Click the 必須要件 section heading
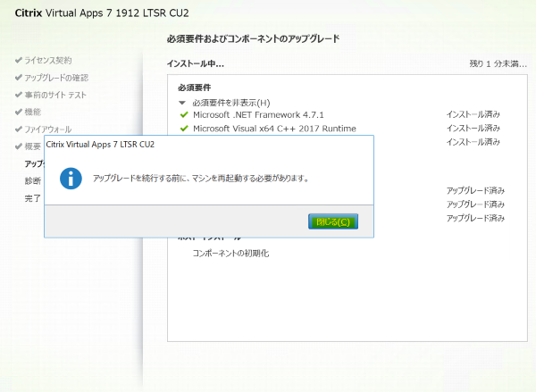536x392 pixels. click(x=195, y=88)
